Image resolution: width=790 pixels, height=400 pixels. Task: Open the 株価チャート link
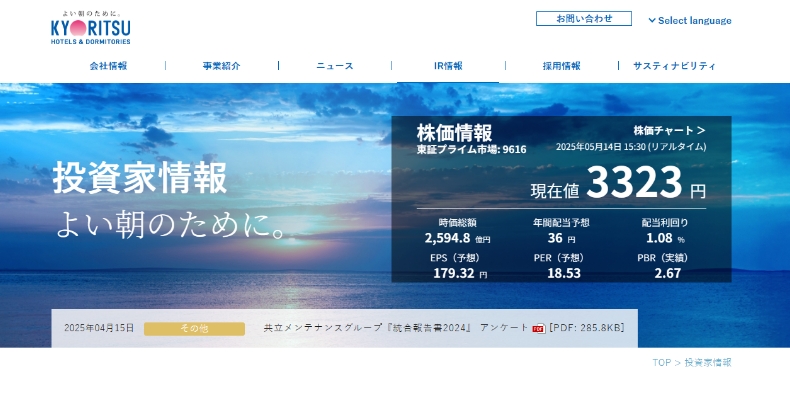coord(669,130)
